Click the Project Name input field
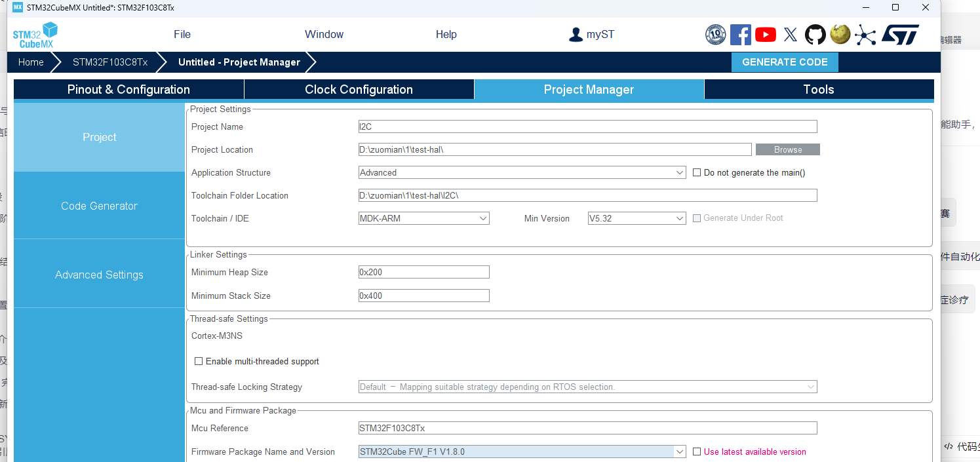This screenshot has height=462, width=980. (x=588, y=127)
